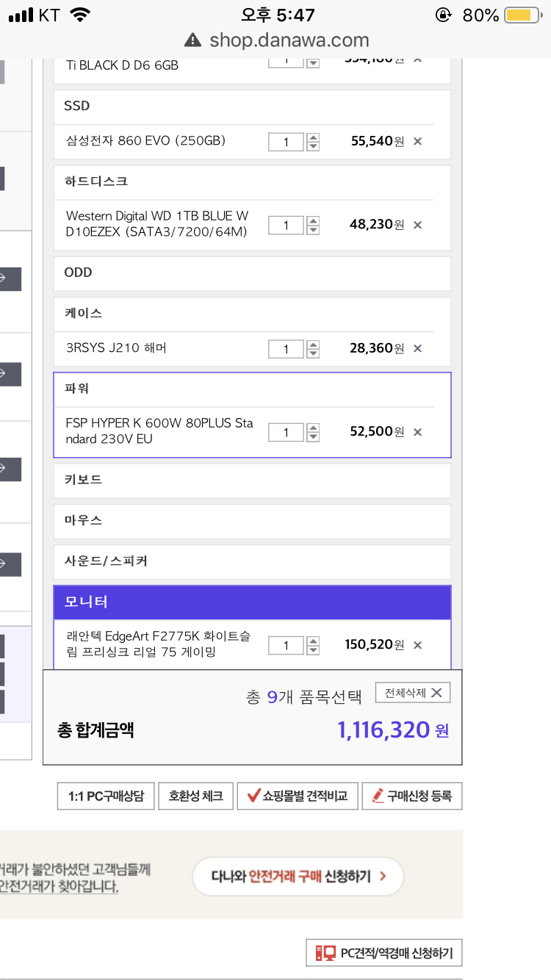Click 구매신청 등록 button
The height and width of the screenshot is (980, 551).
coord(412,796)
